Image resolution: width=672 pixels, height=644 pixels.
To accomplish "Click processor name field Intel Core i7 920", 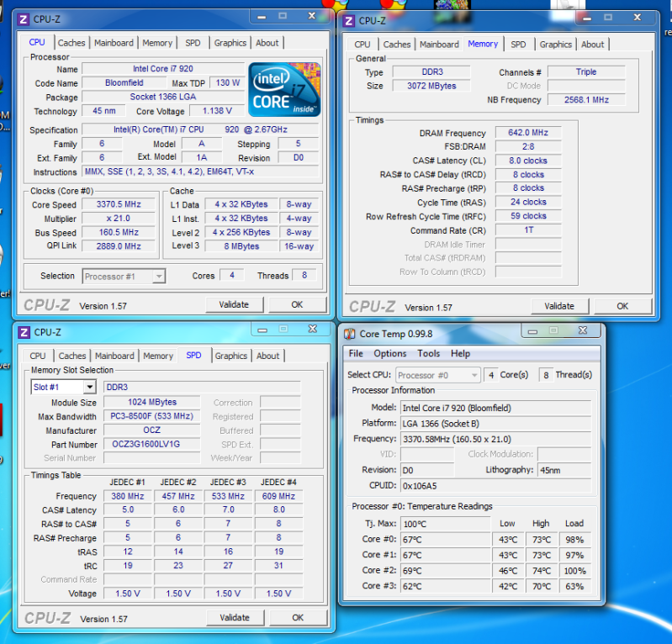I will point(163,69).
